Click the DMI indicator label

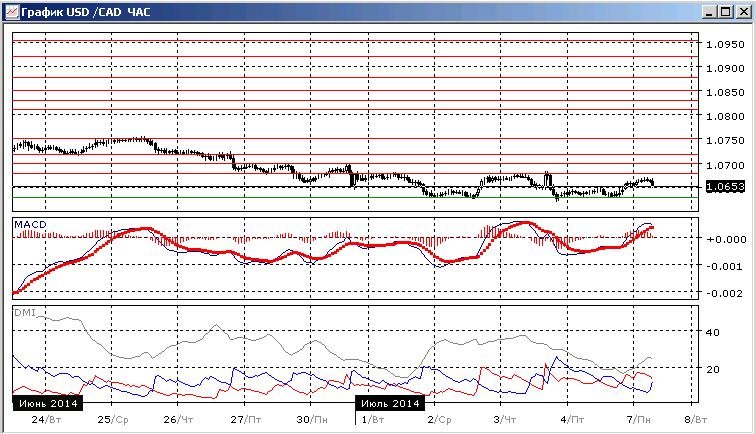(x=25, y=312)
